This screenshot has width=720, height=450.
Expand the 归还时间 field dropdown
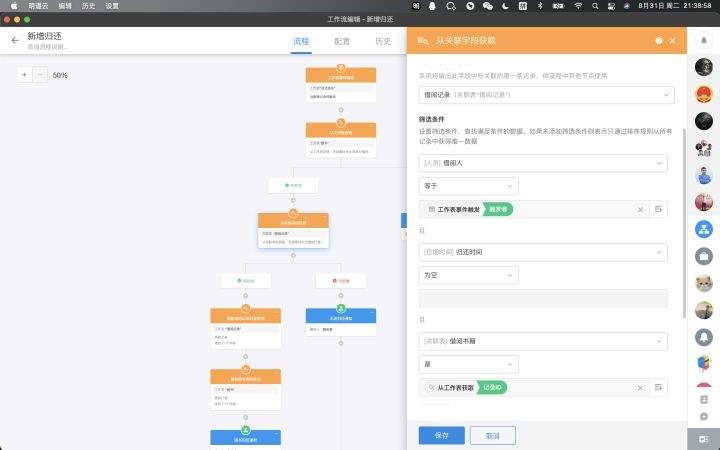543,253
